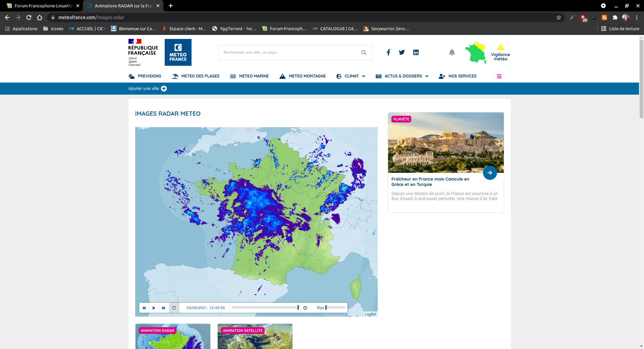Click the plus icon beside Ajouter une ville
Screen dimensions: 644x349
pyautogui.click(x=164, y=89)
